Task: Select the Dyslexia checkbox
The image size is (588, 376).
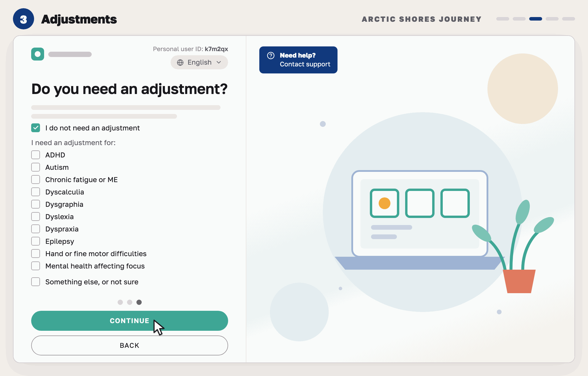Action: [x=36, y=216]
